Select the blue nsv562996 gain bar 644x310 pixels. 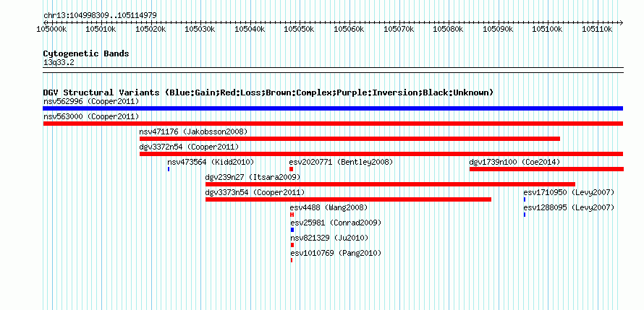(333, 108)
